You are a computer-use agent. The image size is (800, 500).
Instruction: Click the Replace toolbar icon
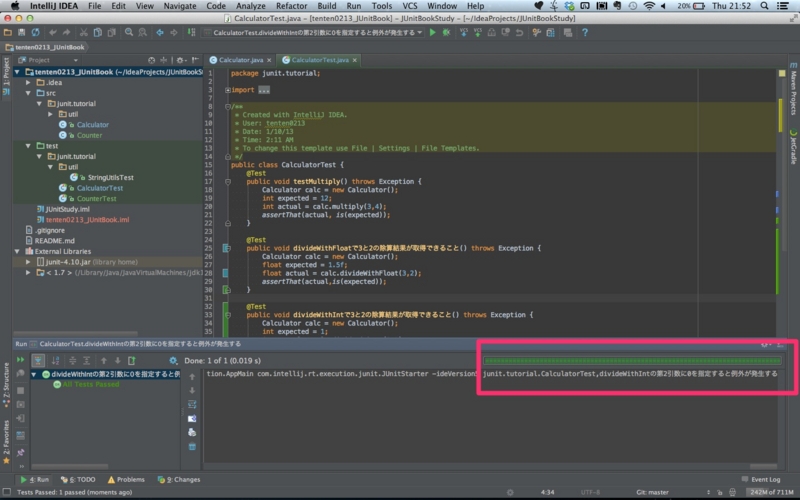(x=142, y=33)
